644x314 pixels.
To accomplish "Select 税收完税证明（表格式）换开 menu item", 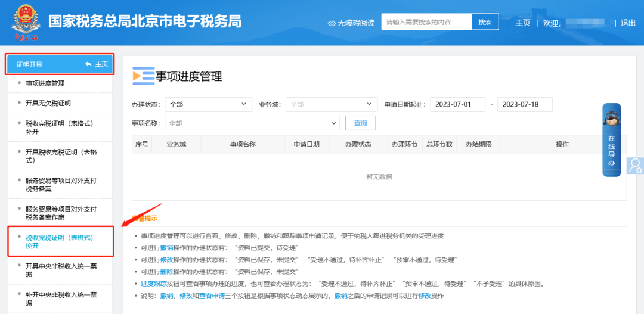I will click(60, 241).
